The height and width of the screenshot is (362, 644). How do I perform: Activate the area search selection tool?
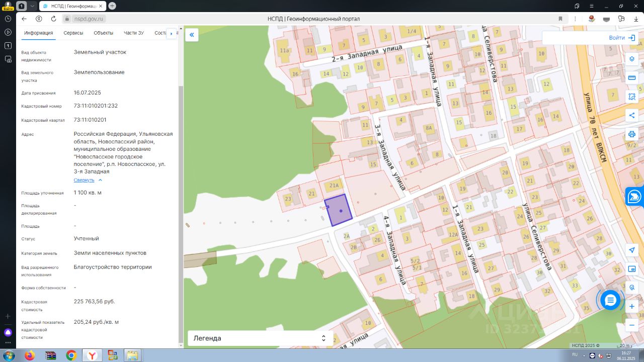[632, 97]
